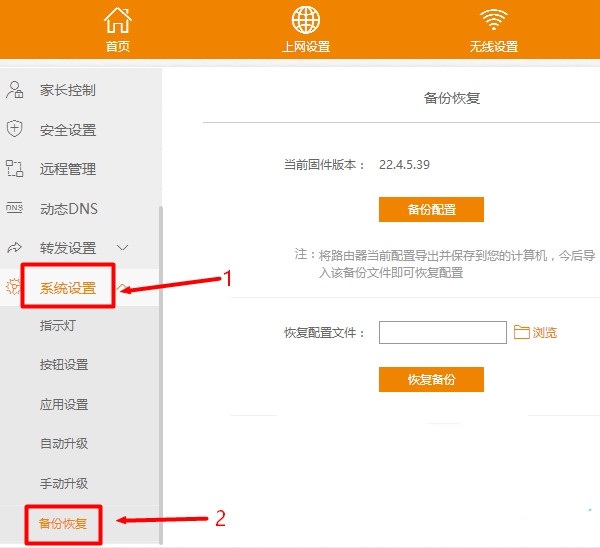Click the 安全设置 shield icon
This screenshot has height=548, width=600.
pos(15,129)
